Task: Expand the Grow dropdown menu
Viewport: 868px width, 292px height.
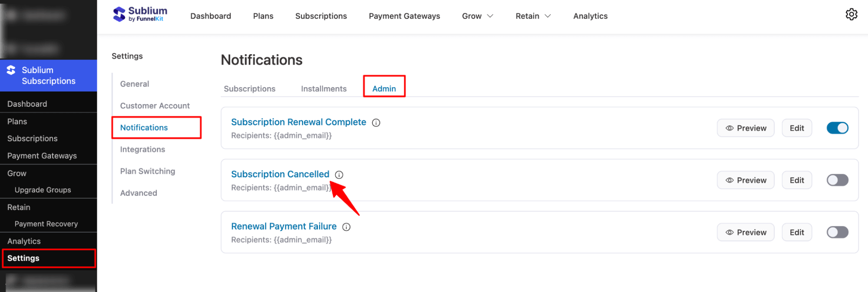Action: click(477, 16)
